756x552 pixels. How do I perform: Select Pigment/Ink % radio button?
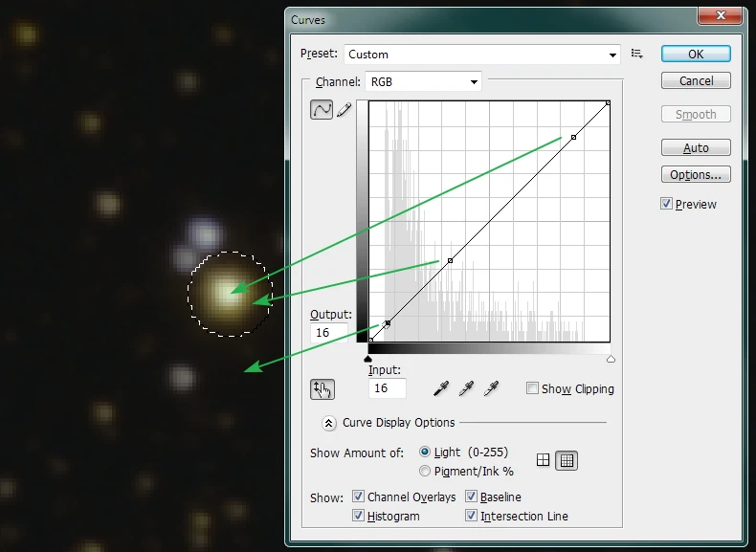pos(426,471)
